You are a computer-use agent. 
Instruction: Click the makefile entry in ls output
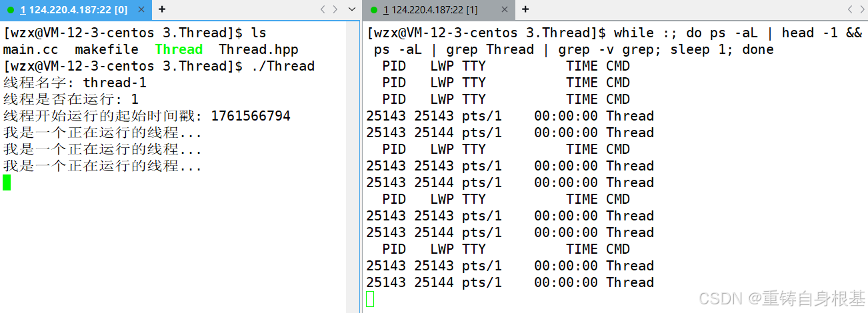point(107,49)
